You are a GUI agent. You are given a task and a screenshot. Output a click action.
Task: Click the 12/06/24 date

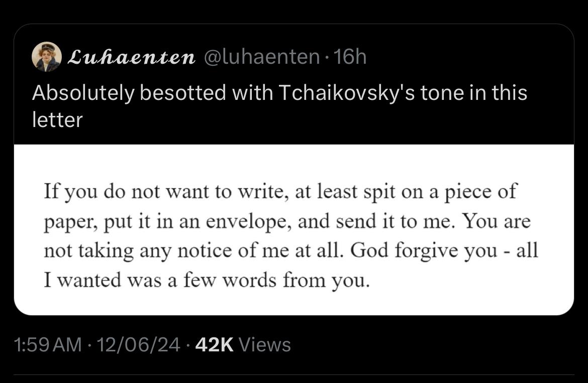pyautogui.click(x=140, y=345)
